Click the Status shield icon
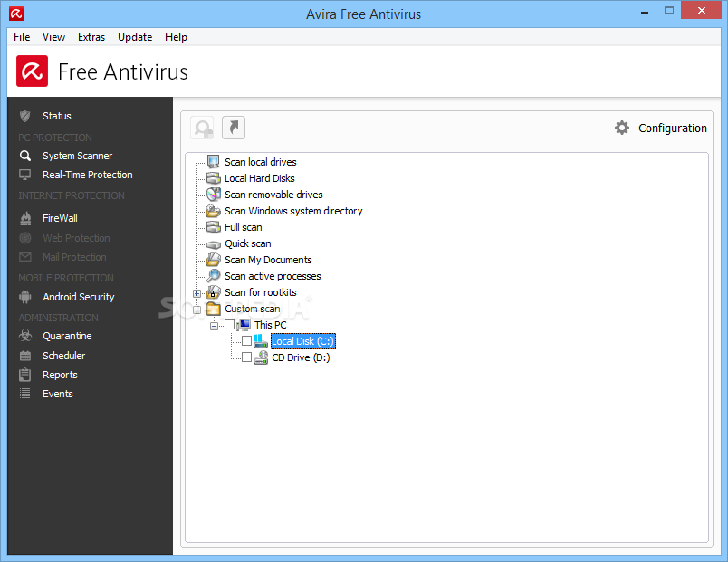This screenshot has height=562, width=728. [25, 116]
